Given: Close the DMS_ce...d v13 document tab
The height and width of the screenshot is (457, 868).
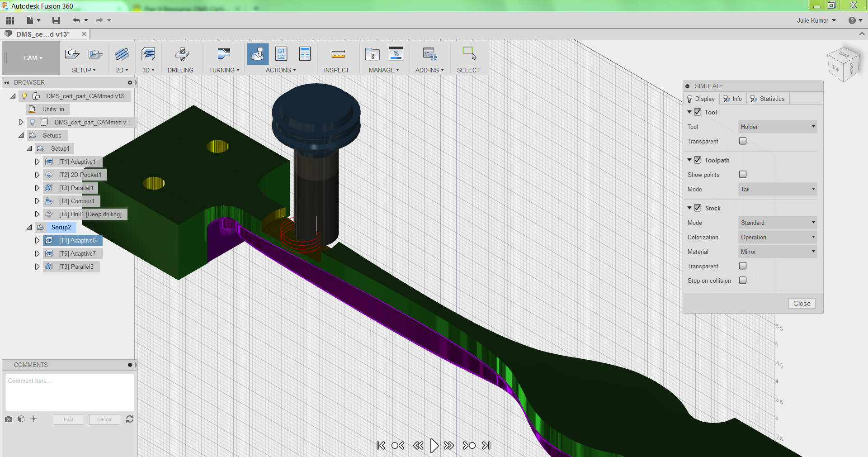Looking at the screenshot, I should [x=84, y=34].
